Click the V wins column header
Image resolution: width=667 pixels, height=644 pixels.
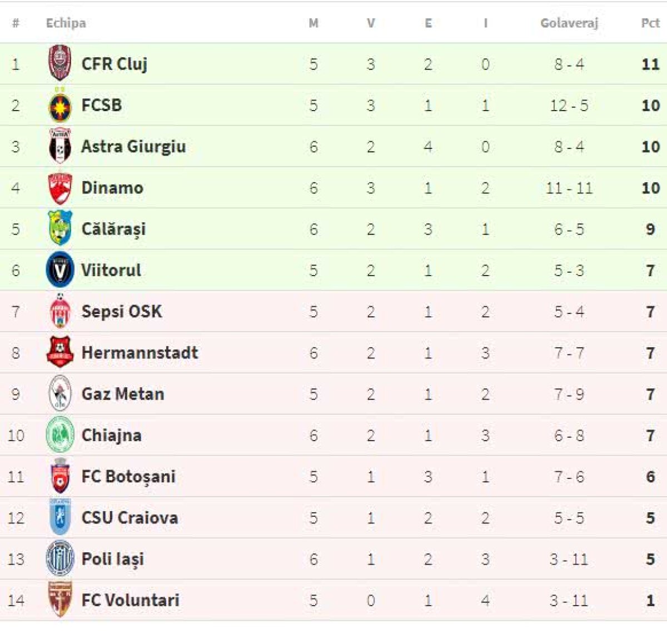pos(371,23)
